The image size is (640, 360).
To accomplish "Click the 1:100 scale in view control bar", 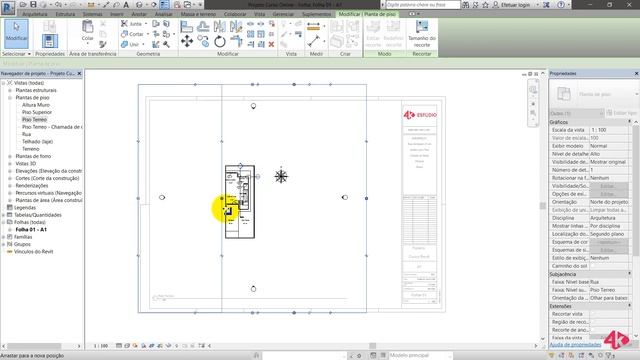I will [x=101, y=346].
